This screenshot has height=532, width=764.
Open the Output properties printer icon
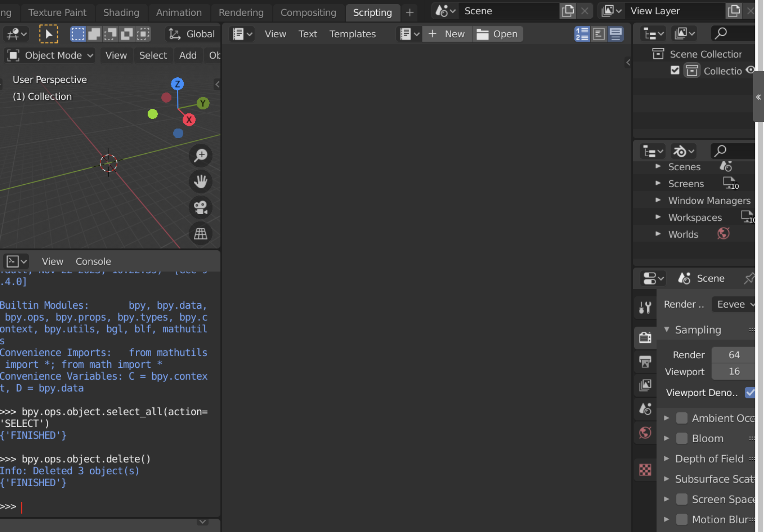click(645, 361)
